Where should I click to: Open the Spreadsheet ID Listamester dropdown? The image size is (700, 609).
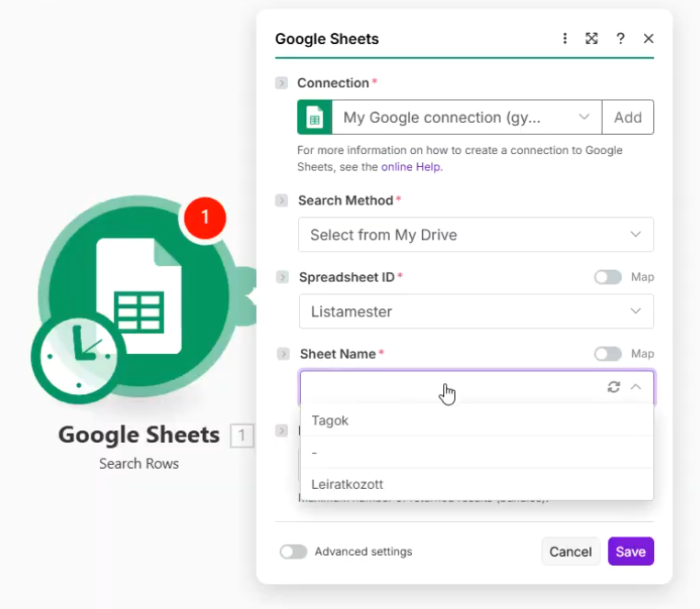click(x=475, y=312)
